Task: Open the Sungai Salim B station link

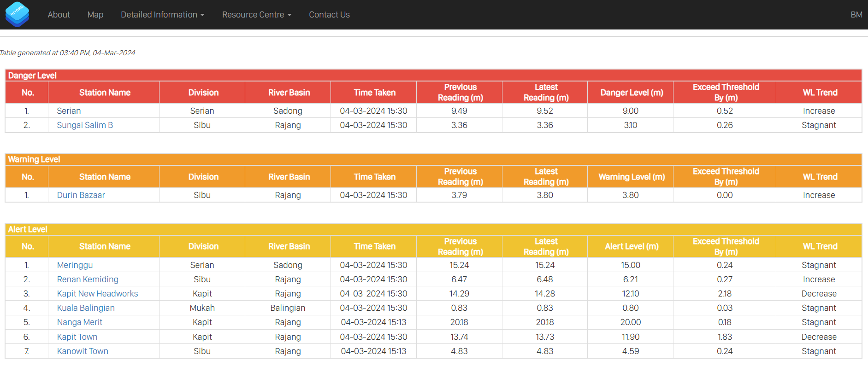Action: (85, 125)
